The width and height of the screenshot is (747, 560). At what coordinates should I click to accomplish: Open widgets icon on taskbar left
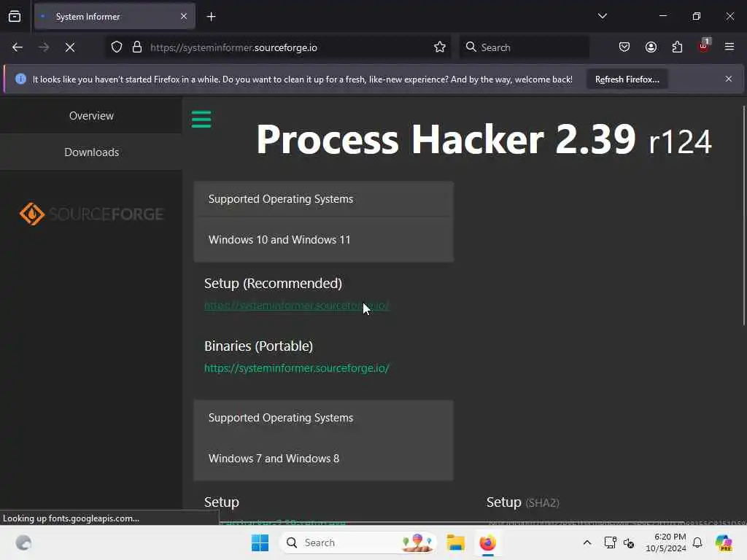tap(23, 542)
